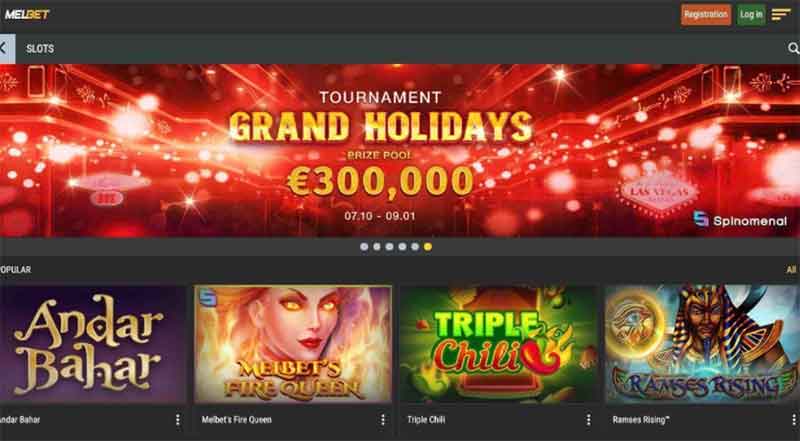Screen dimensions: 800x441
Task: Show All popular games link
Action: 791,269
